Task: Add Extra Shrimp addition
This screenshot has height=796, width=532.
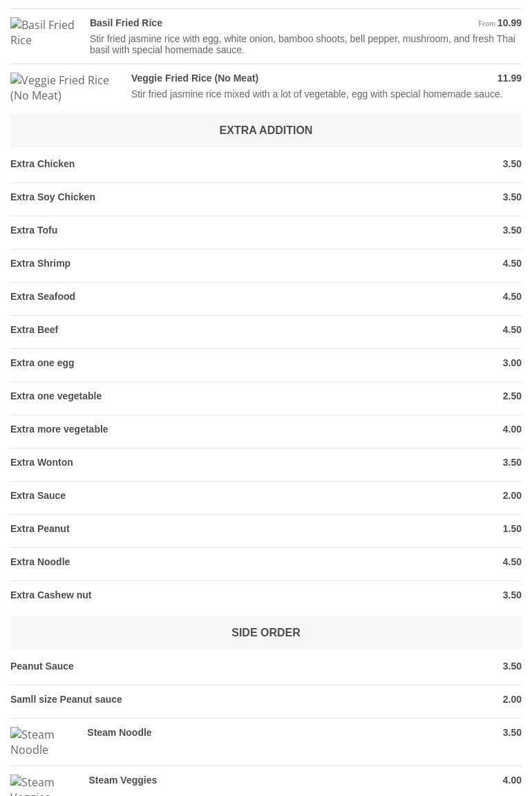Action: [40, 263]
